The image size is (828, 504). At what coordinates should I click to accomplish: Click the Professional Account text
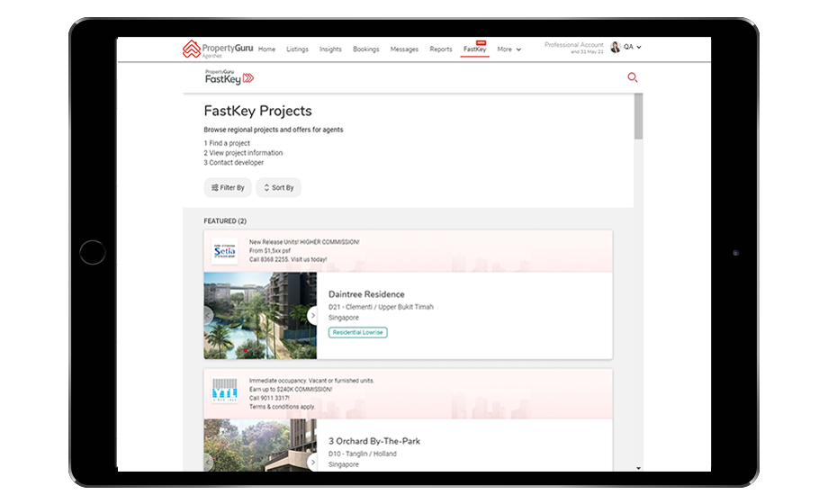[x=574, y=45]
